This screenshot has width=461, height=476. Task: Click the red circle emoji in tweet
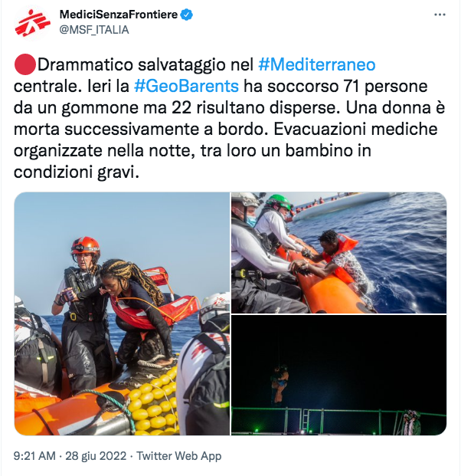25,64
